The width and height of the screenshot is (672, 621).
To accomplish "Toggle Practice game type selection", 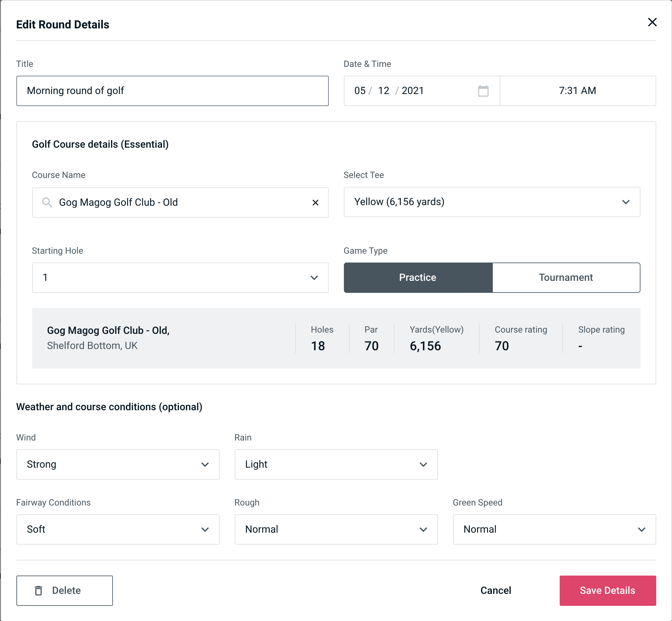I will point(417,277).
